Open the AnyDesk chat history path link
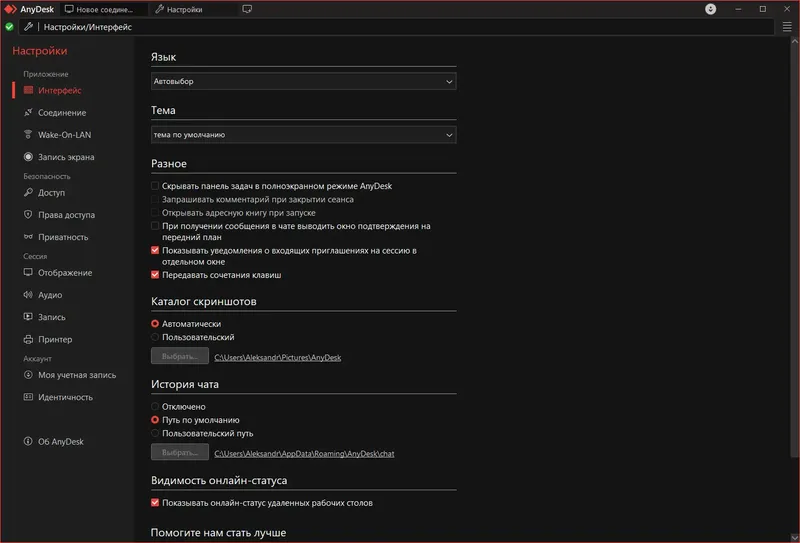 [304, 454]
